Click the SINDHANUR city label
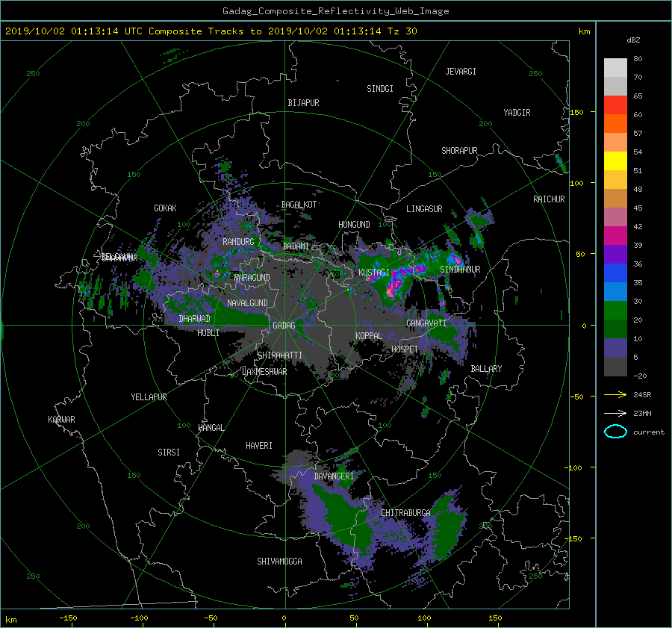672x628 pixels. point(460,270)
